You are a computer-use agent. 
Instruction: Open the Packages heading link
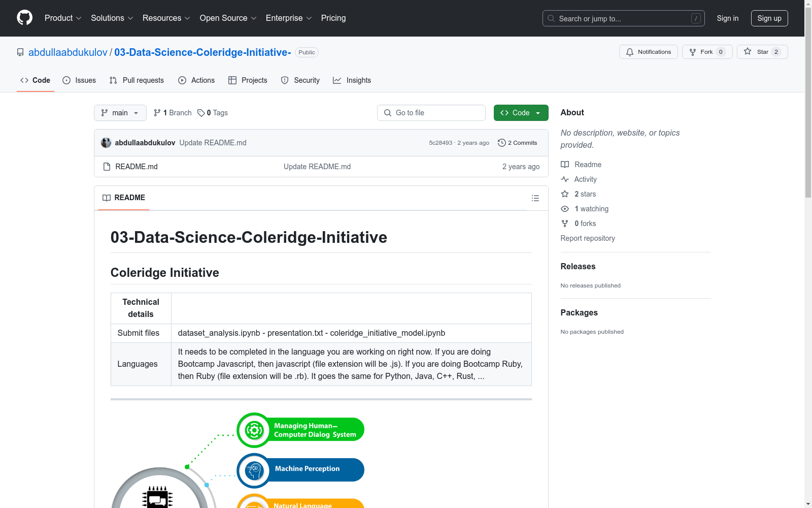pos(579,312)
